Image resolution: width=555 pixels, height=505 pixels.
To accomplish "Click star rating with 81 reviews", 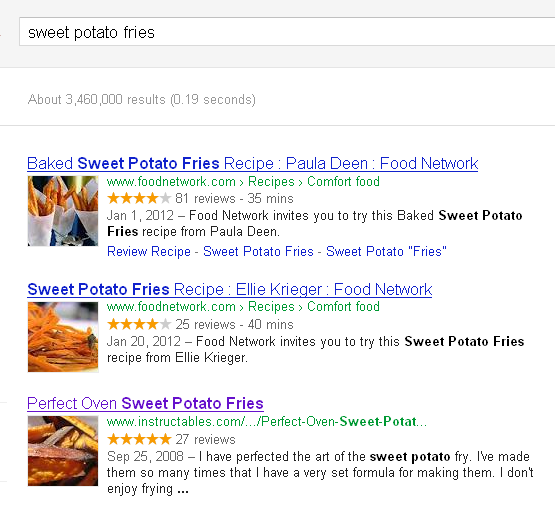I will (x=139, y=198).
